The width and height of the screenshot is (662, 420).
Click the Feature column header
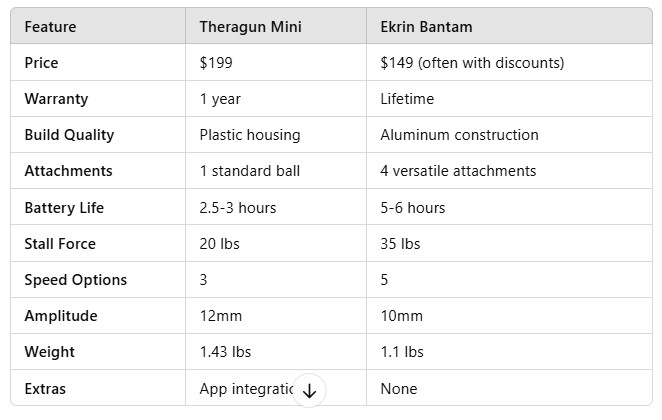pos(50,27)
